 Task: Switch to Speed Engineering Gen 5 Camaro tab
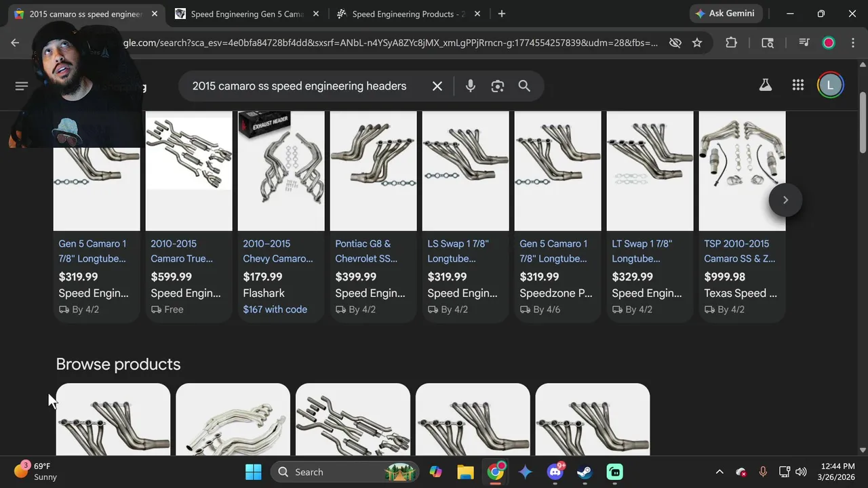click(247, 14)
